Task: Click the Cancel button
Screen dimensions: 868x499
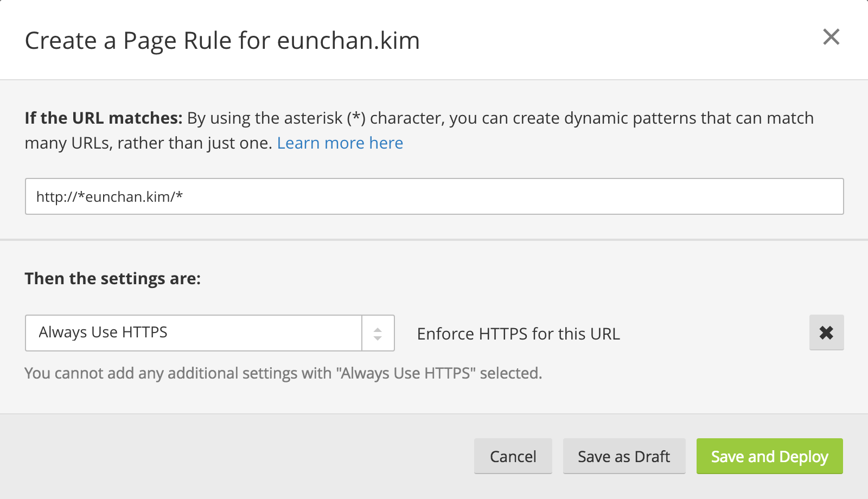Action: 513,456
